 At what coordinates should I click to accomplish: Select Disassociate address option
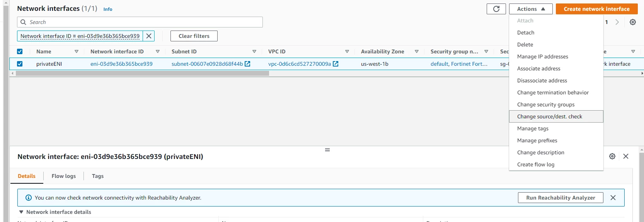[556, 80]
